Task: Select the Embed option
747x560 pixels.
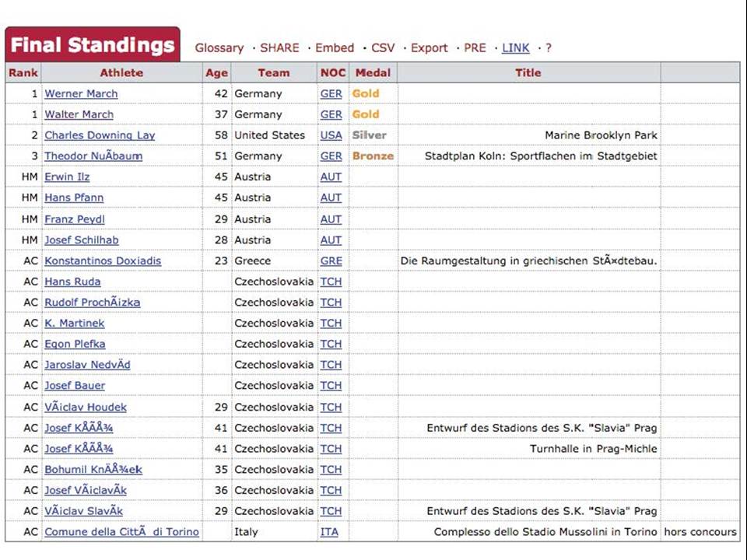Action: pyautogui.click(x=335, y=48)
